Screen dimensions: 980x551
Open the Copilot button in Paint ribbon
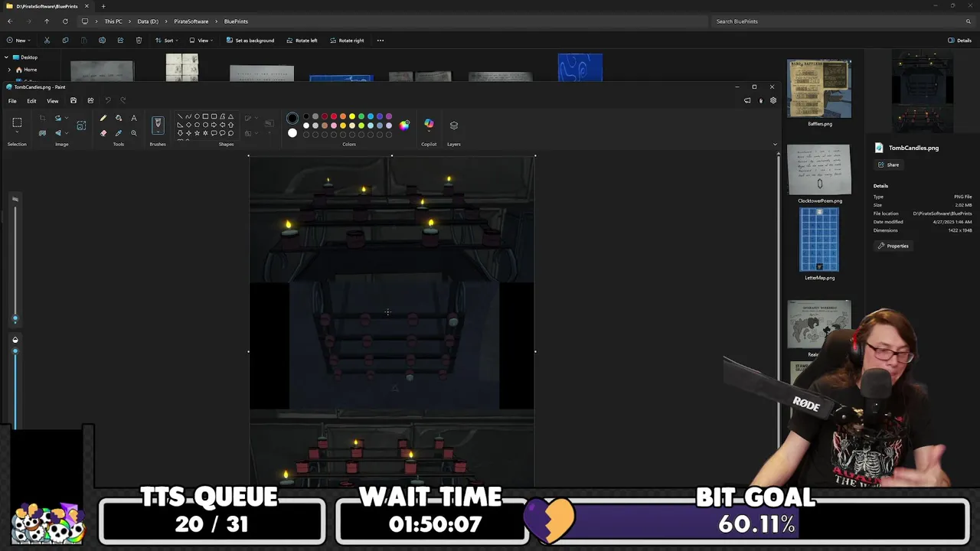pos(429,125)
